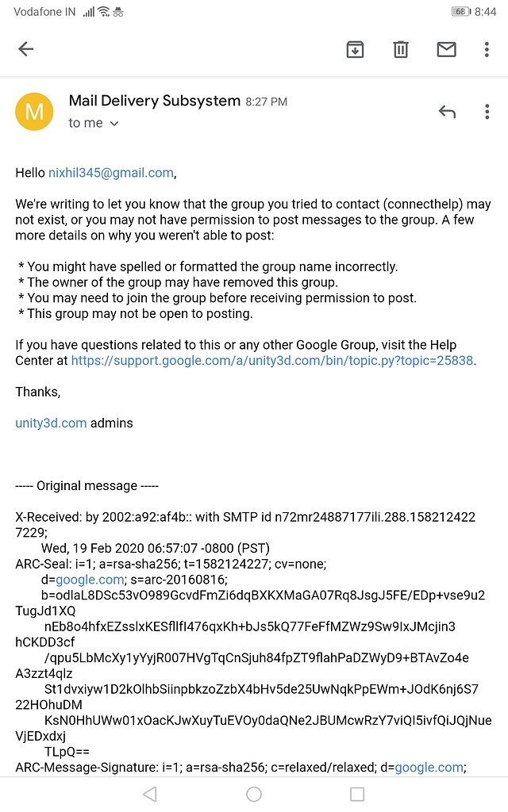This screenshot has width=508, height=812.
Task: Go back to the inbox
Action: coord(26,49)
